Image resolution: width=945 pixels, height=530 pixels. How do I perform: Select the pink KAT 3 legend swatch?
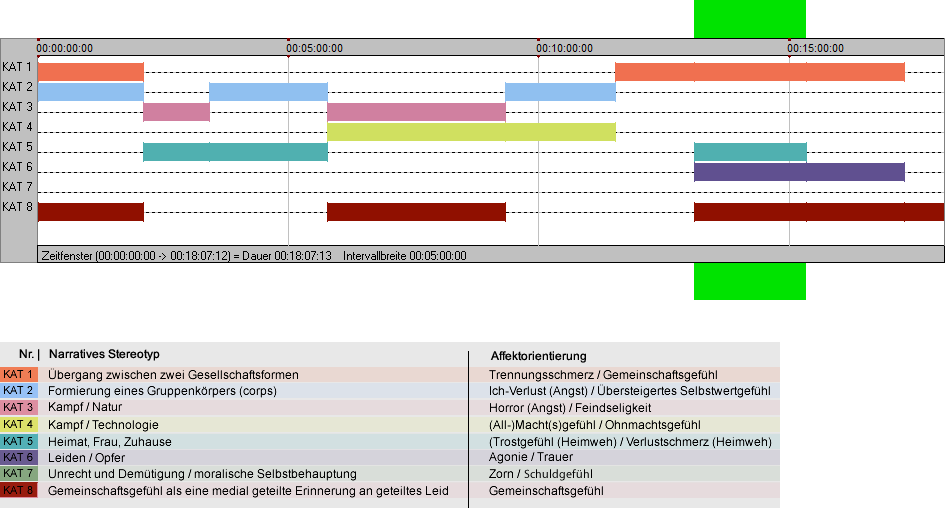pos(19,408)
